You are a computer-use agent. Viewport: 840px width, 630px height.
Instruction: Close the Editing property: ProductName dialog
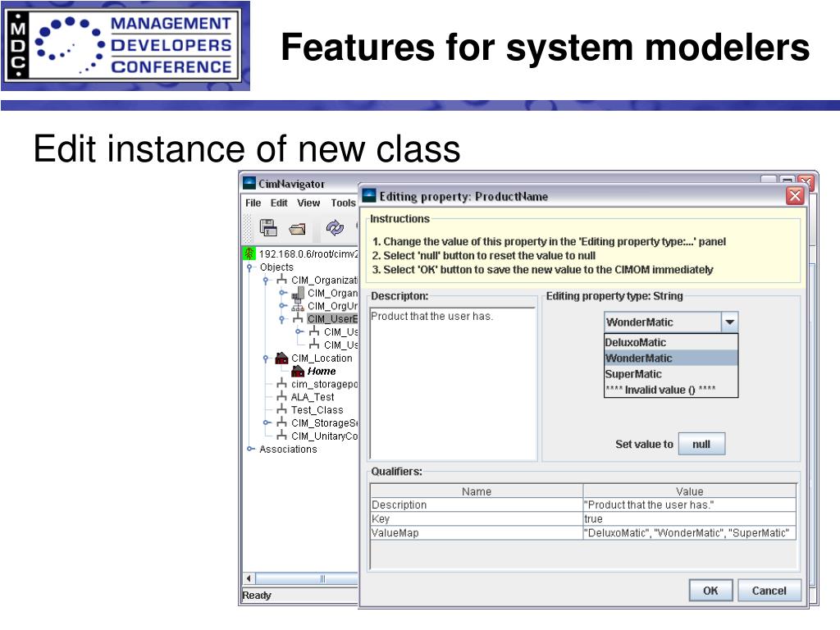[795, 196]
